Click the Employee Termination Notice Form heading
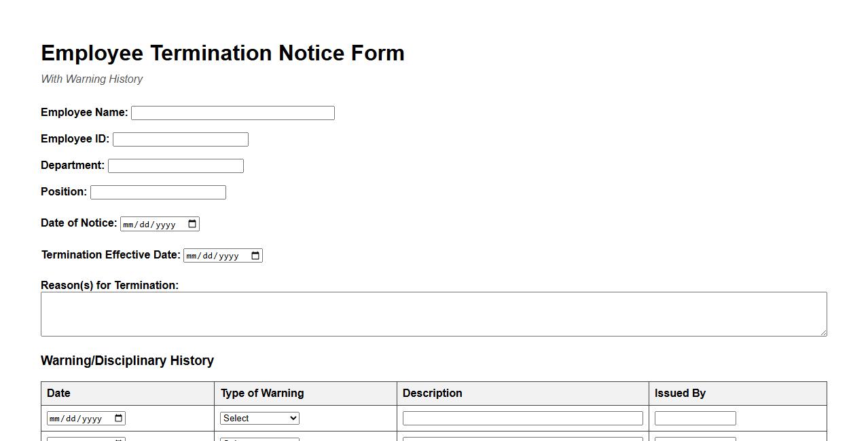The image size is (868, 441). [x=222, y=53]
